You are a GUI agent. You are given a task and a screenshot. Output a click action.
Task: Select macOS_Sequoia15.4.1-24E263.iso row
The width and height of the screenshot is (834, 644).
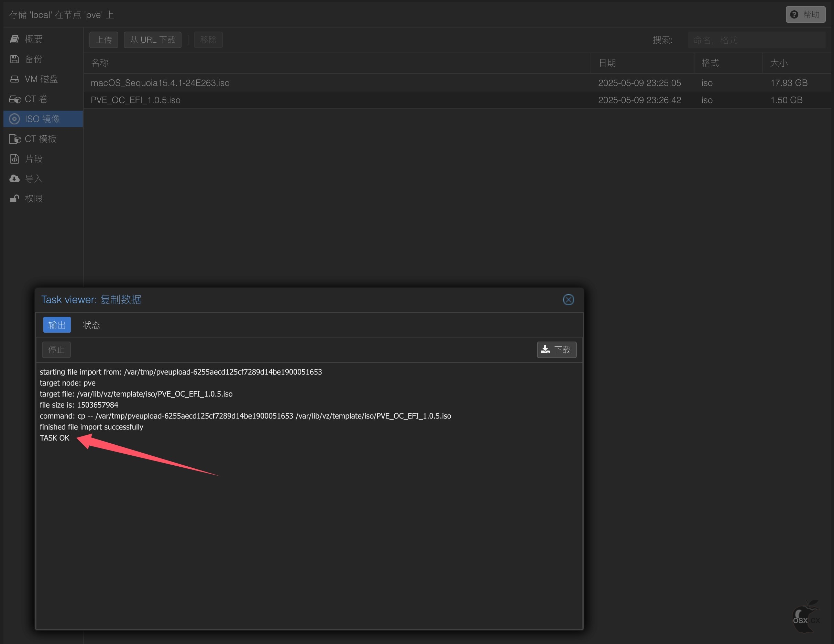[x=458, y=82]
